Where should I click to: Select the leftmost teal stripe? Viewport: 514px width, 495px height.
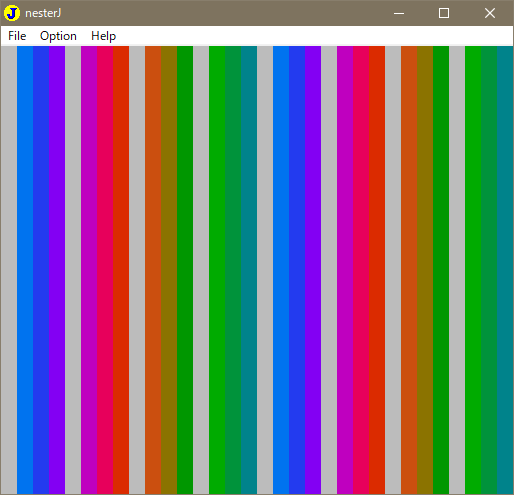pos(249,270)
